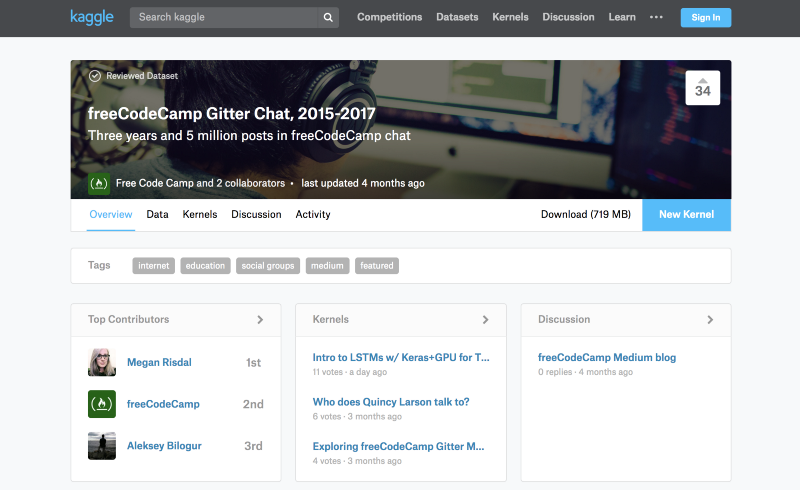Click the New Kernel button
800x490 pixels.
pyautogui.click(x=686, y=215)
